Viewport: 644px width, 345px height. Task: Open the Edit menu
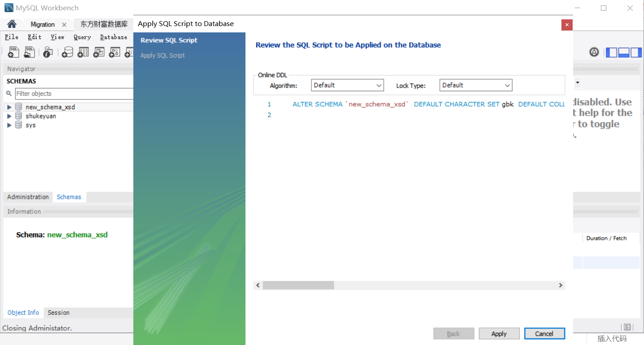coord(35,37)
